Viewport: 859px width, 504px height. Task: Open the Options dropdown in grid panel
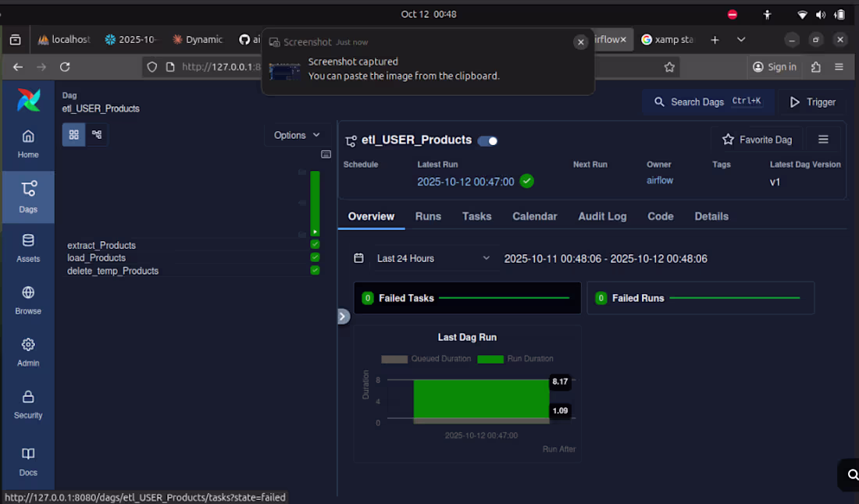297,134
